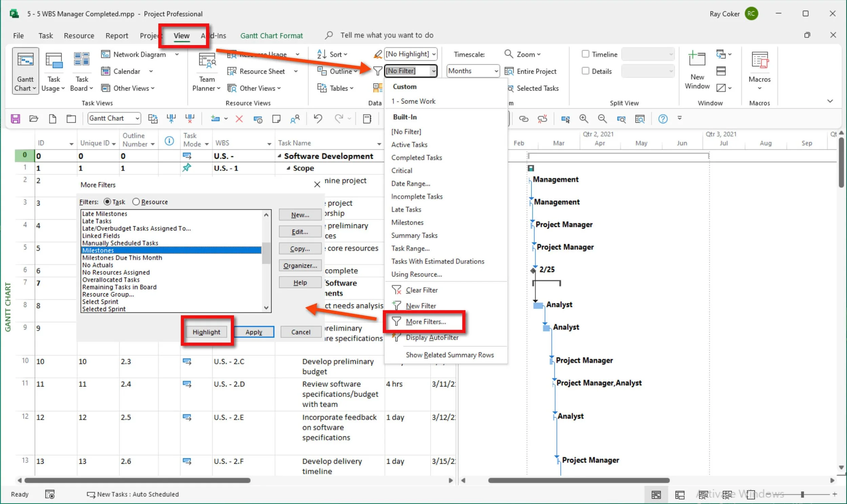Collapse the Software Development summary task
847x504 pixels.
(x=279, y=156)
